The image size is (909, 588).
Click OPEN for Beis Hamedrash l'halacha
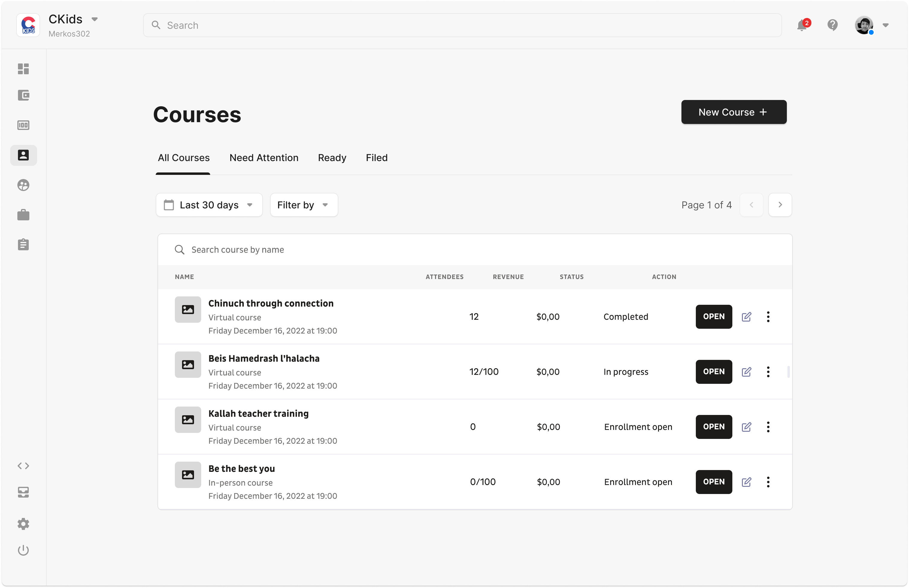(x=713, y=372)
